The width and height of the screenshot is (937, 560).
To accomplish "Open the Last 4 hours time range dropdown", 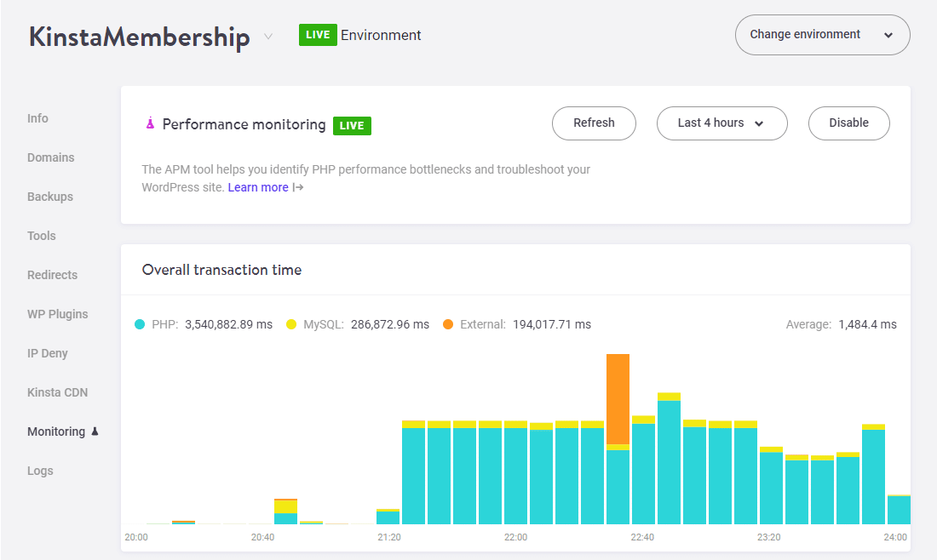I will coord(721,123).
